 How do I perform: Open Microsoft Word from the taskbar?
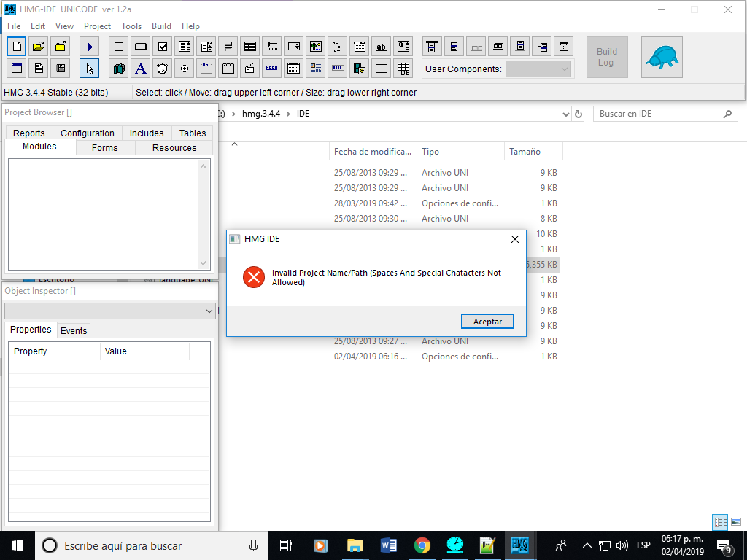[389, 545]
